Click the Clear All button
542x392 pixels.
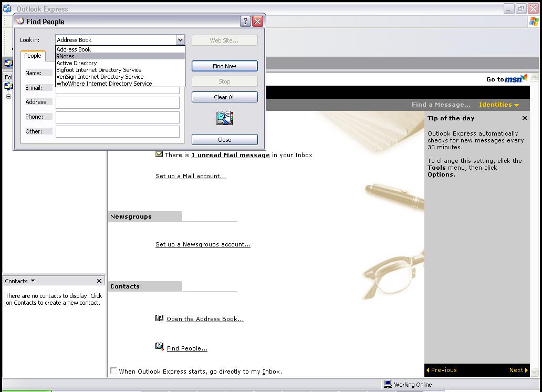[x=225, y=97]
